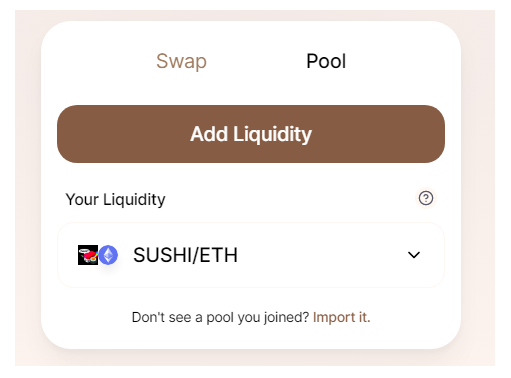Click the sushi roll token image
511x378 pixels.
tap(88, 255)
